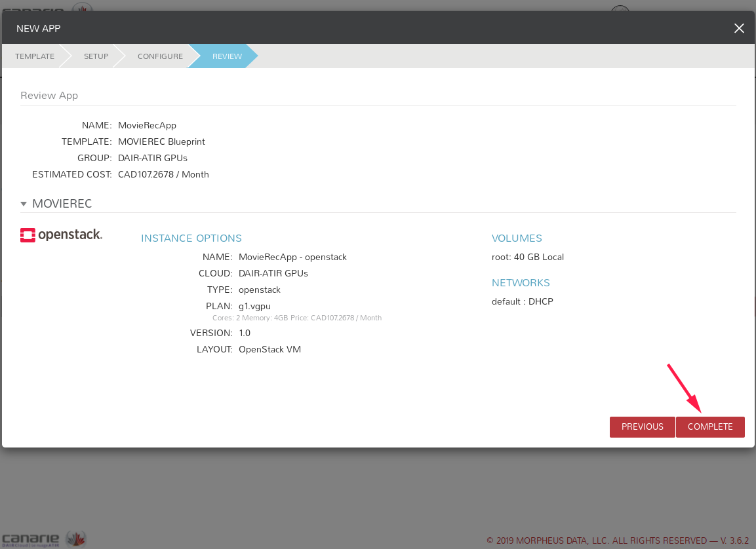Click the g1.vgpu plan value
756x549 pixels.
click(x=254, y=306)
